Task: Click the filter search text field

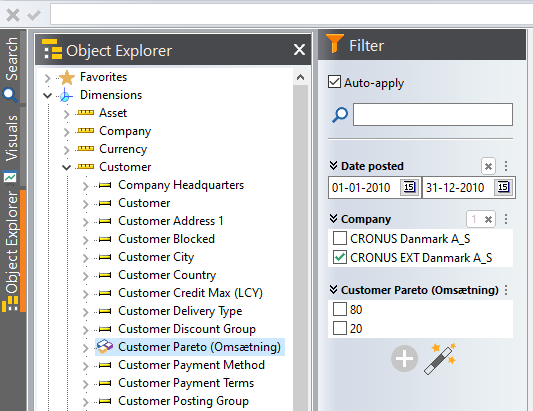Action: click(433, 115)
